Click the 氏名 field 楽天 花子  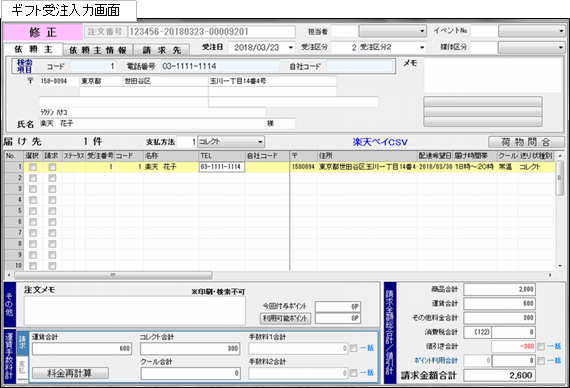(x=152, y=124)
